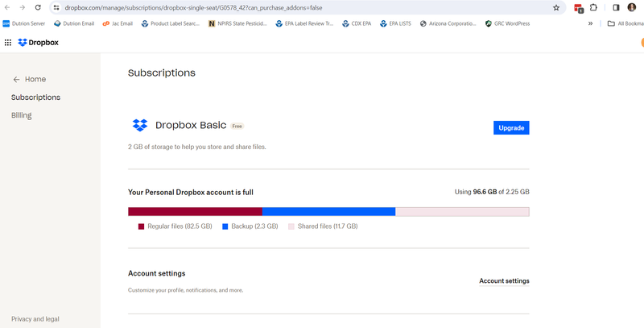Screen dimensions: 644x328
Task: Click the Regular files legend swatch
Action: click(142, 226)
